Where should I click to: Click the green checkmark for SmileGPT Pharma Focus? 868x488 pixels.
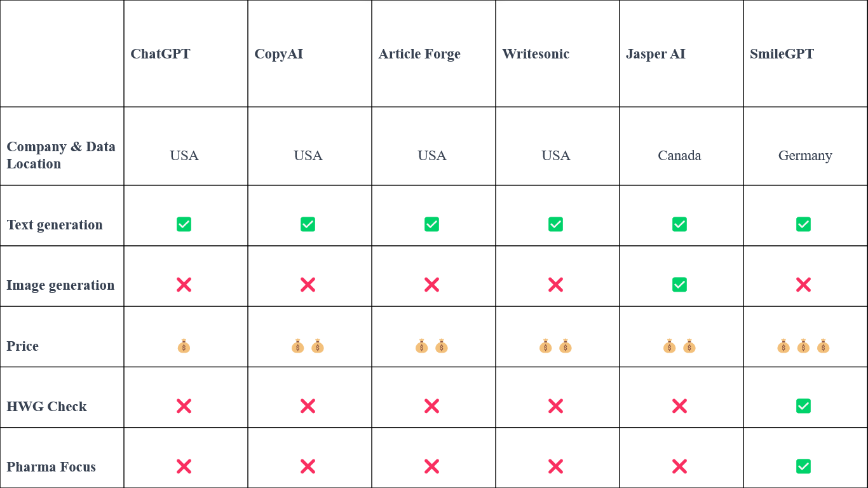coord(803,466)
